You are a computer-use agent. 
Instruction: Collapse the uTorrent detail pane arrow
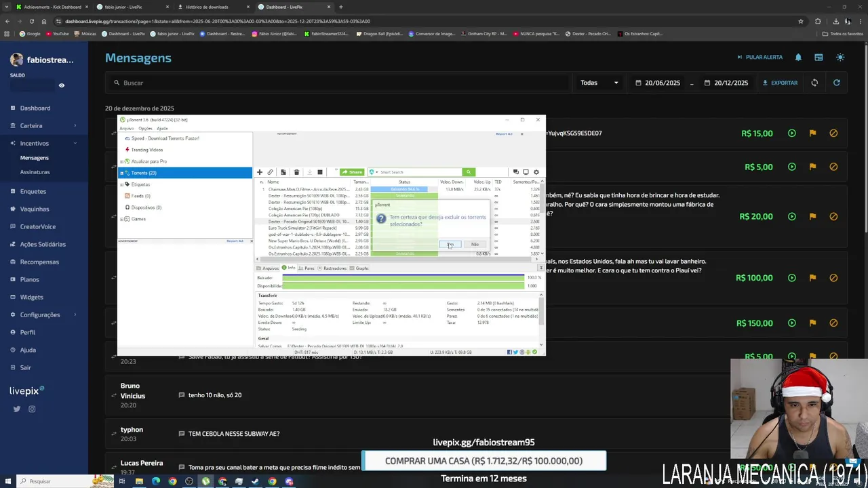[540, 268]
